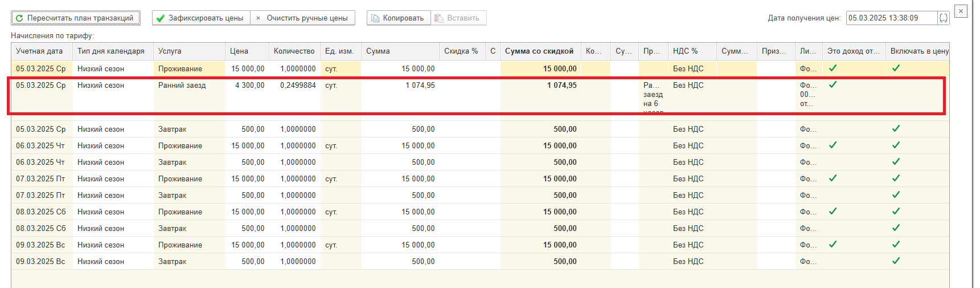This screenshot has height=288, width=980.
Task: Click the Сумма со скидкой column header
Action: click(540, 51)
